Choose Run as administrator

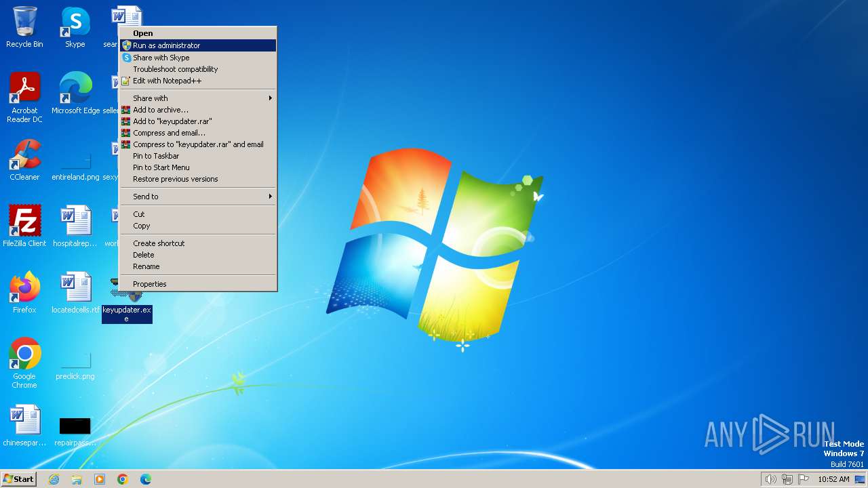click(198, 45)
